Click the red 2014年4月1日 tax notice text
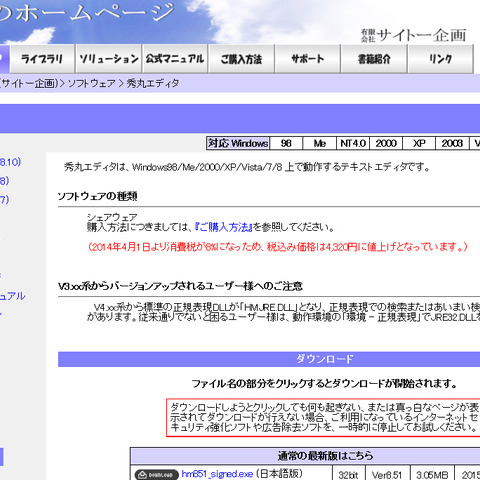 278,247
